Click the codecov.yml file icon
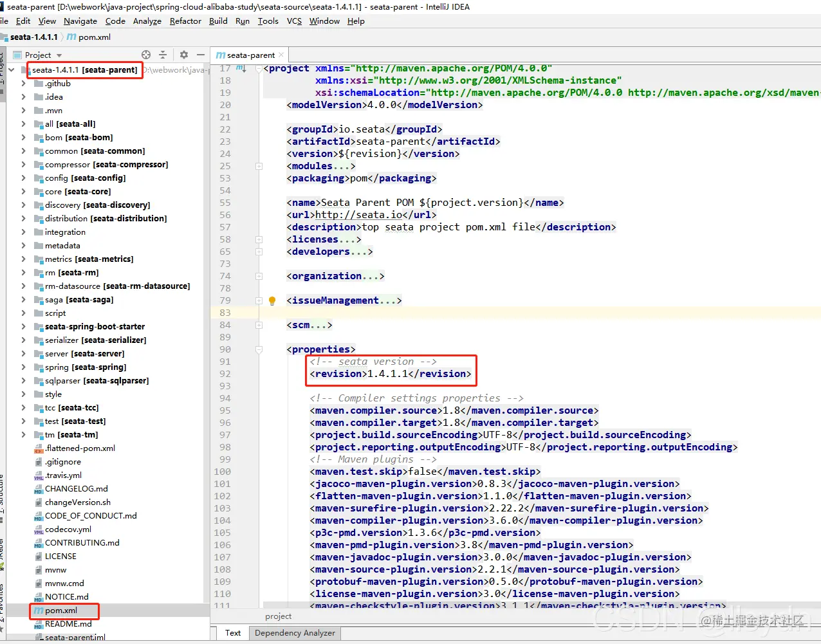 (39, 529)
